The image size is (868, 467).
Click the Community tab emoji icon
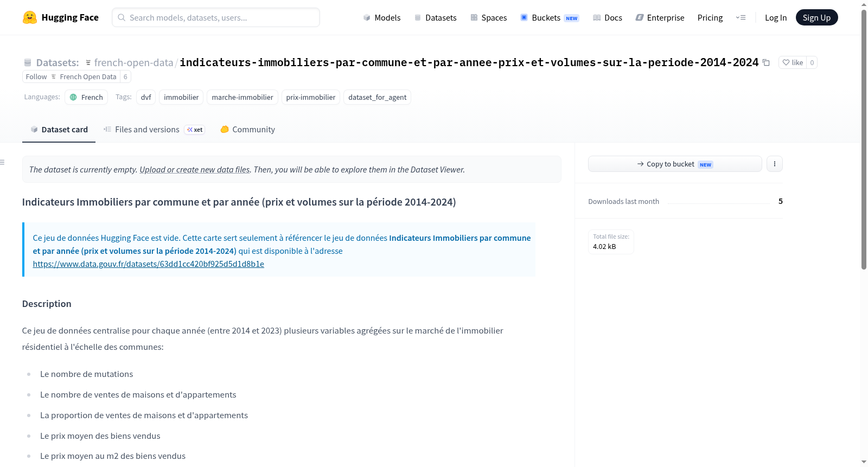click(x=225, y=129)
